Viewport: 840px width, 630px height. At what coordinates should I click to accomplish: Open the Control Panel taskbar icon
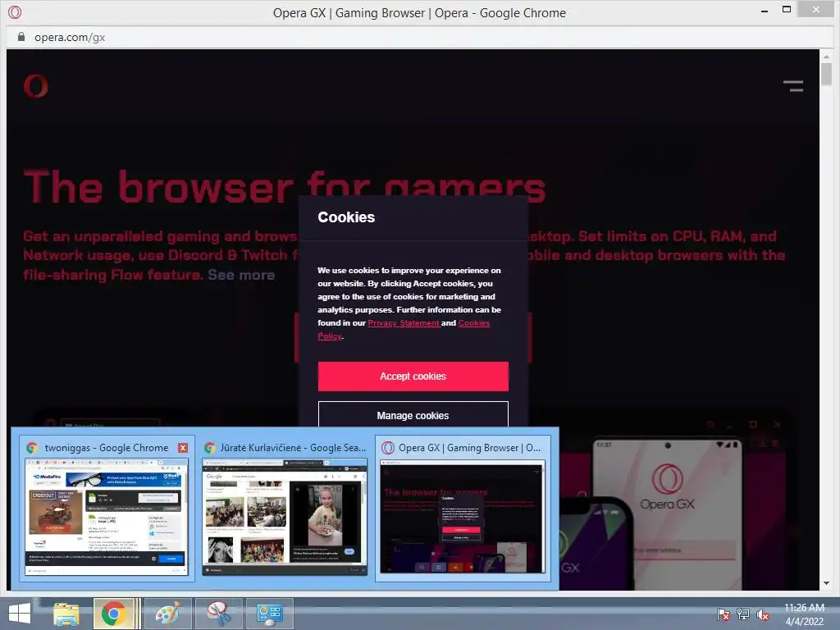coord(269,614)
